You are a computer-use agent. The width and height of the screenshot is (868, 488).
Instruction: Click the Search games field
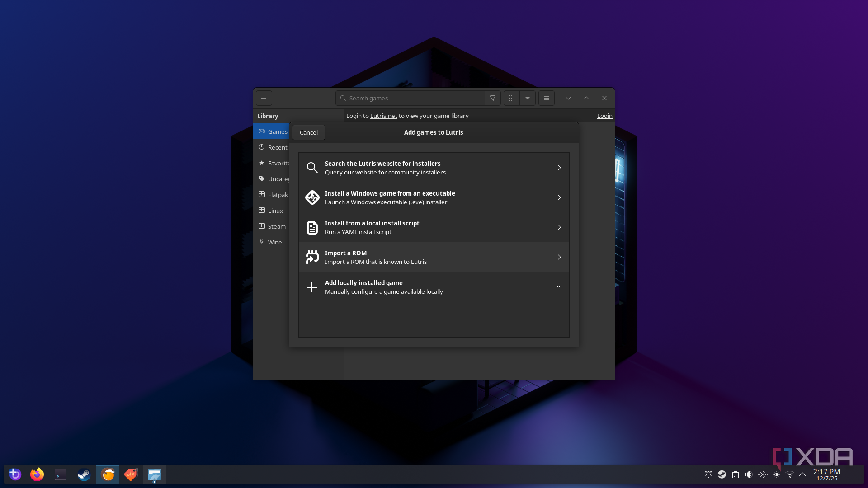tap(410, 98)
